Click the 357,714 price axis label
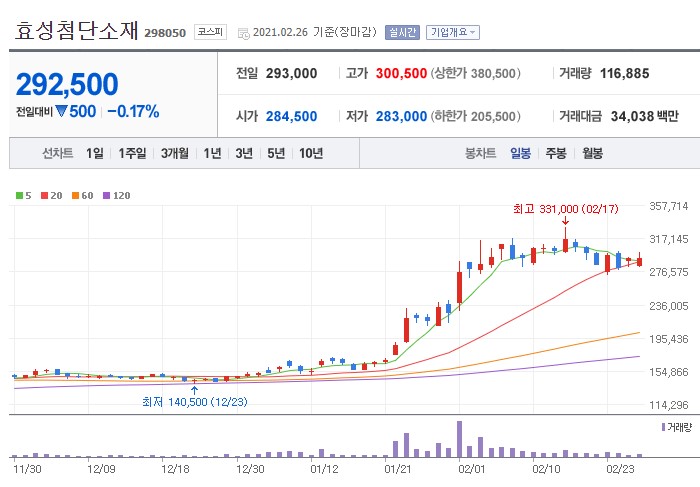The image size is (700, 487). click(668, 206)
